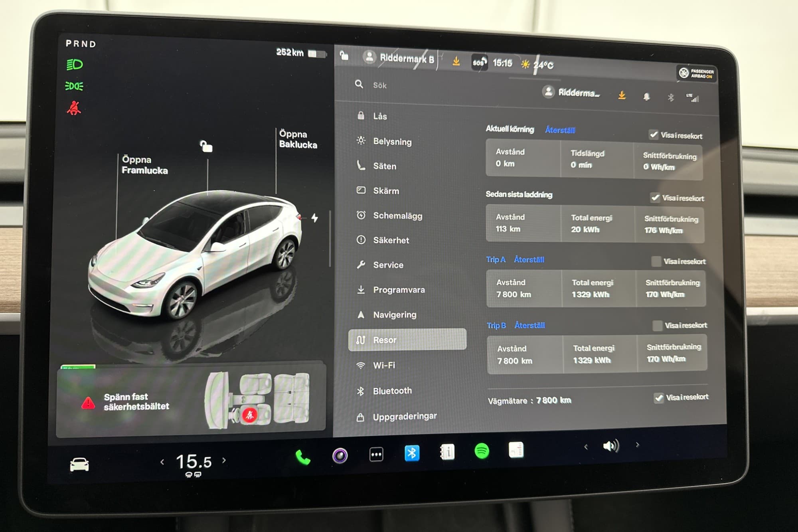Tap the speaker volume icon
The width and height of the screenshot is (798, 532).
[x=611, y=445]
